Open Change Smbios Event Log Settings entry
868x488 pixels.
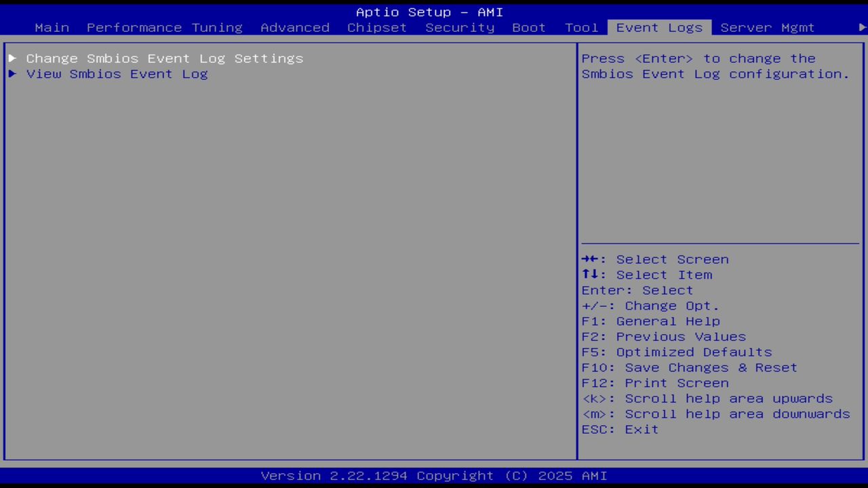pos(164,58)
